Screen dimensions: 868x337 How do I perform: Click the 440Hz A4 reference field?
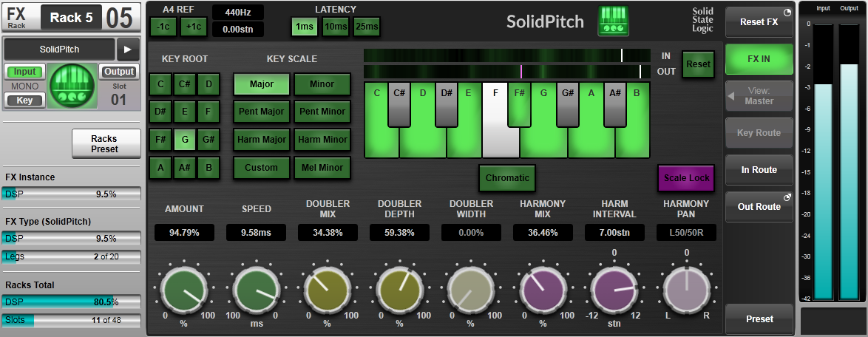click(238, 12)
